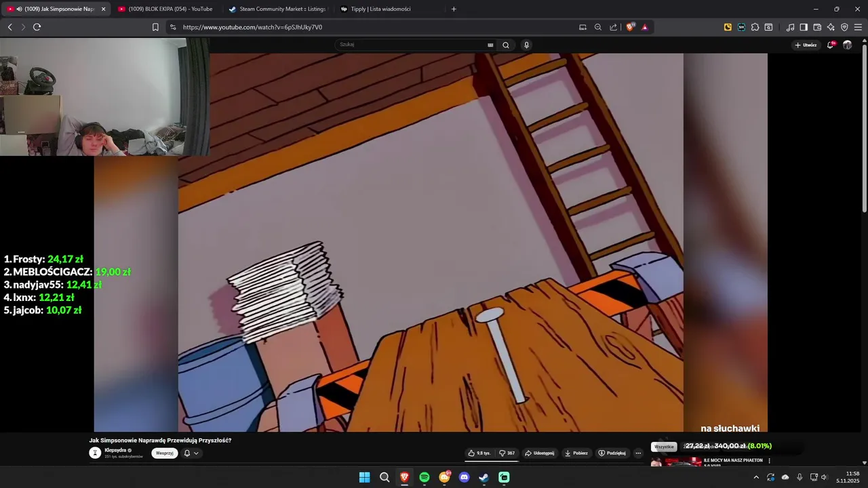
Task: Open Brave VPN shield icon
Action: click(844, 27)
